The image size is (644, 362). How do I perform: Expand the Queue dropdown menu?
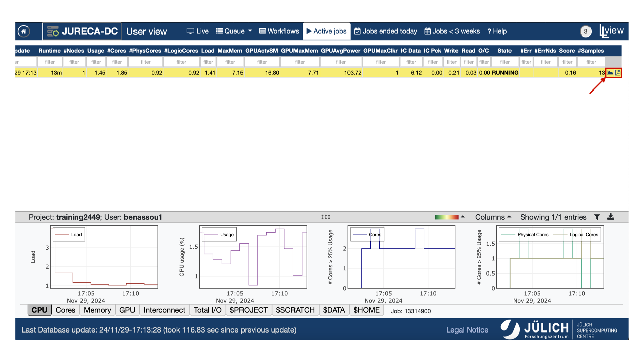[234, 31]
